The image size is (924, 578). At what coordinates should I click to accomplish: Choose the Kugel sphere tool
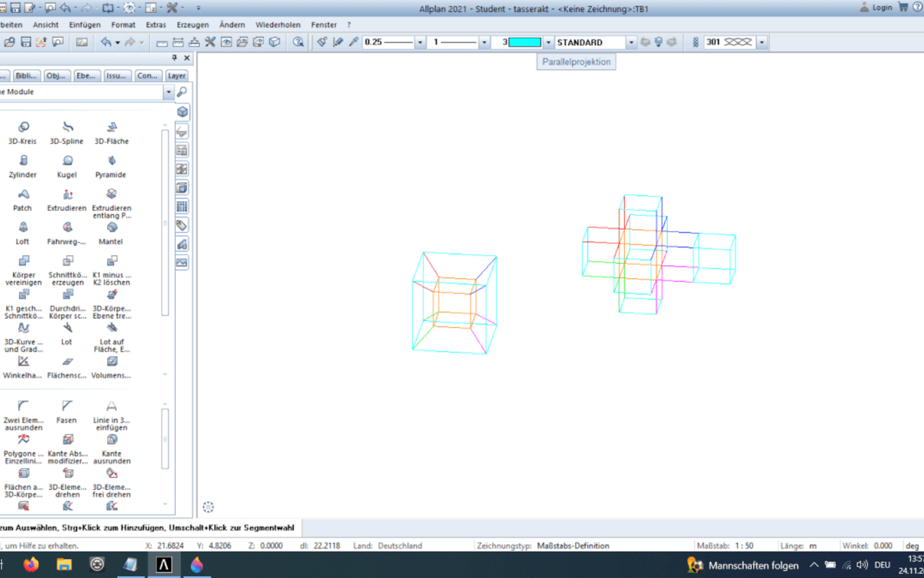click(x=67, y=165)
